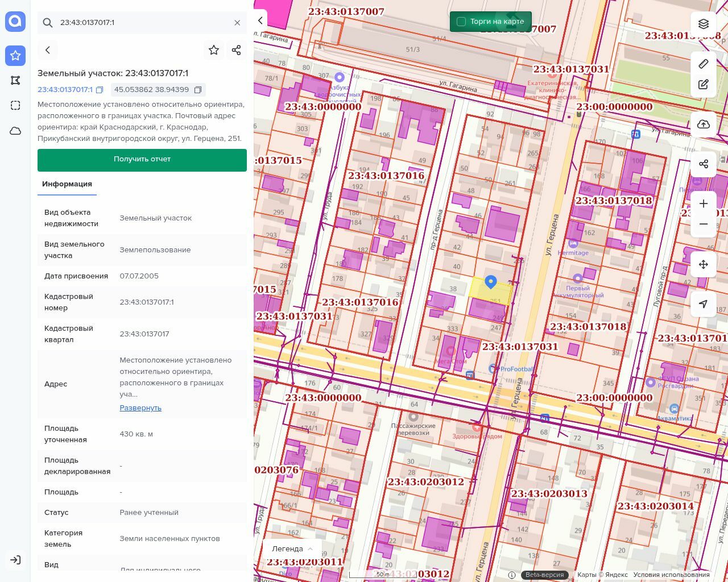
Task: Activate the draw/edit tool on map
Action: [704, 85]
